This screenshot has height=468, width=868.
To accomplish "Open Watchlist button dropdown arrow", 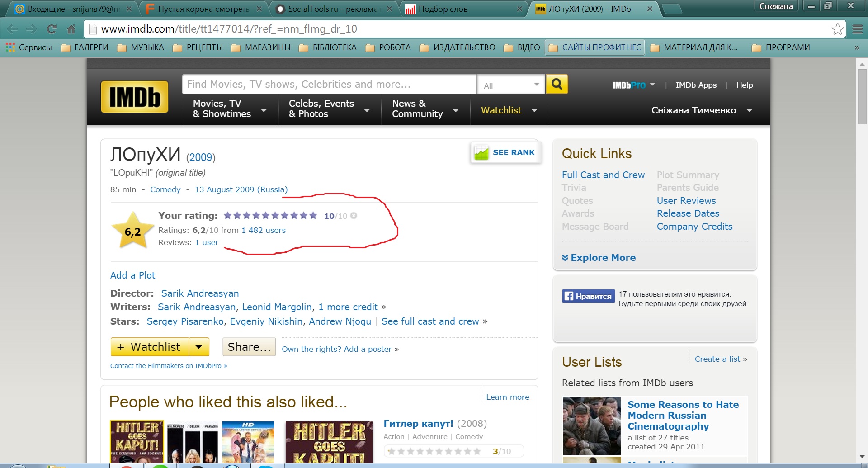I will (x=199, y=347).
